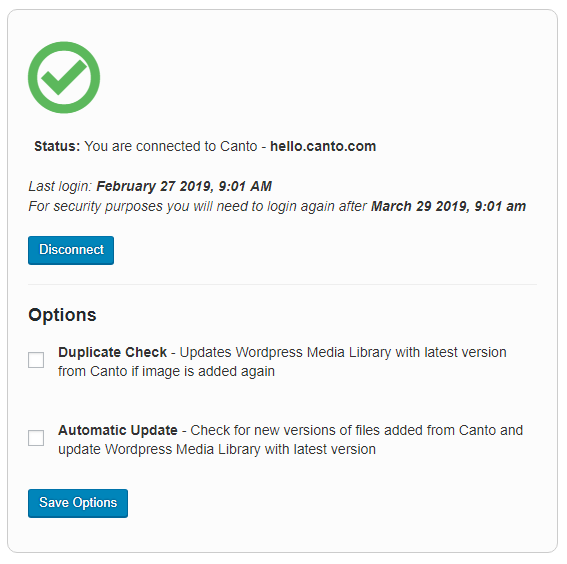Click 'Updates Wordpress Media Library with latest version' text

click(x=343, y=352)
